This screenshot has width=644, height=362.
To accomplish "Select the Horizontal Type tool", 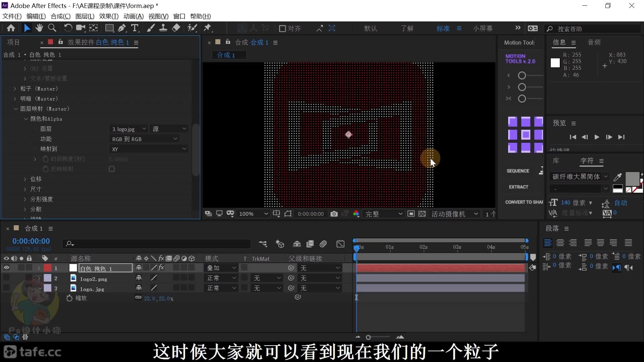I will pyautogui.click(x=135, y=28).
